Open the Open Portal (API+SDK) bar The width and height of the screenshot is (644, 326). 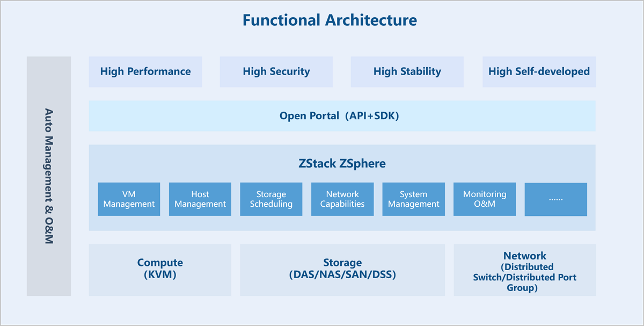342,116
